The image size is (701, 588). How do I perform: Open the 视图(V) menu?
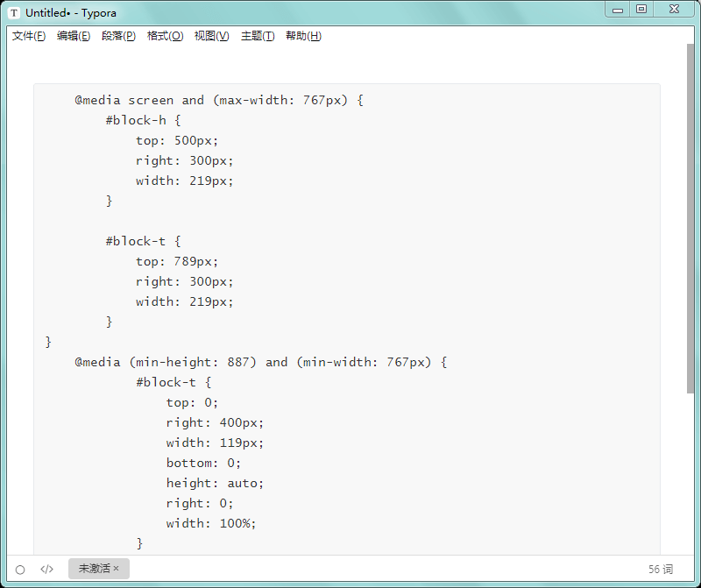point(211,36)
